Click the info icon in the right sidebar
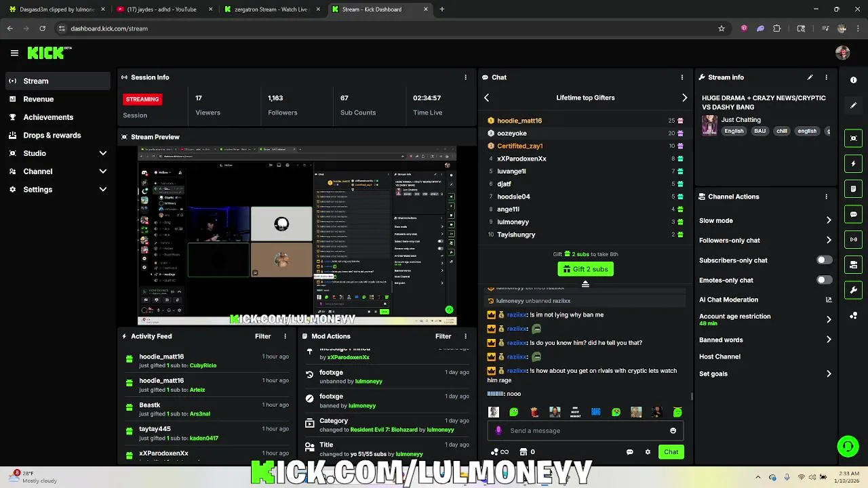 pos(854,80)
